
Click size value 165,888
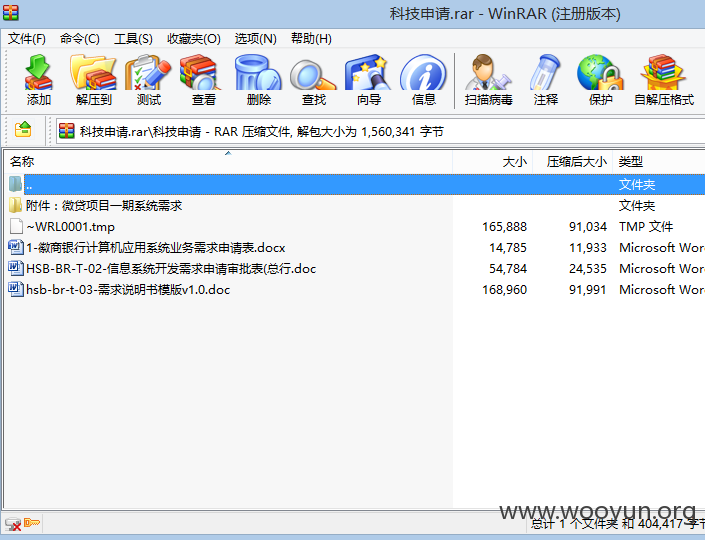click(504, 227)
